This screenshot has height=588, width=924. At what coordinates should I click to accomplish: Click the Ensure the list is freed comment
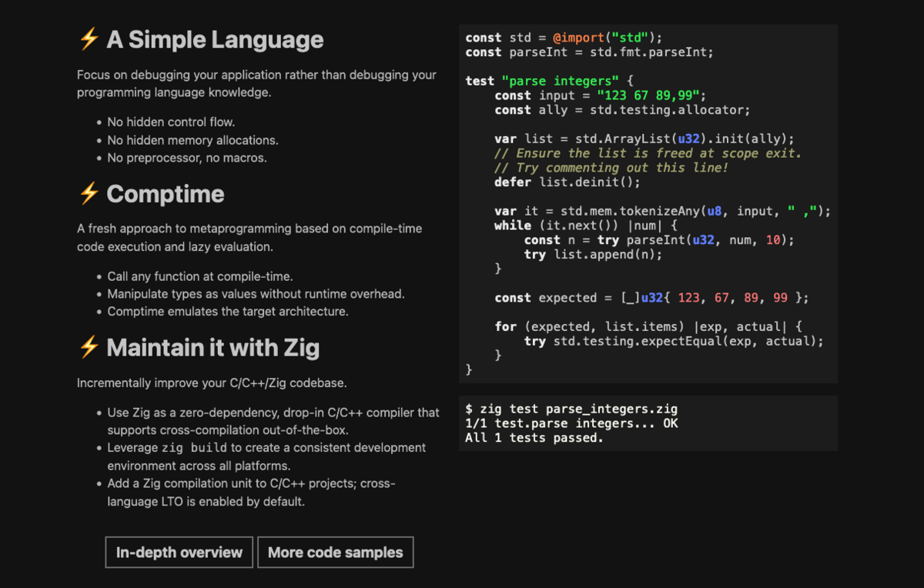(x=648, y=153)
